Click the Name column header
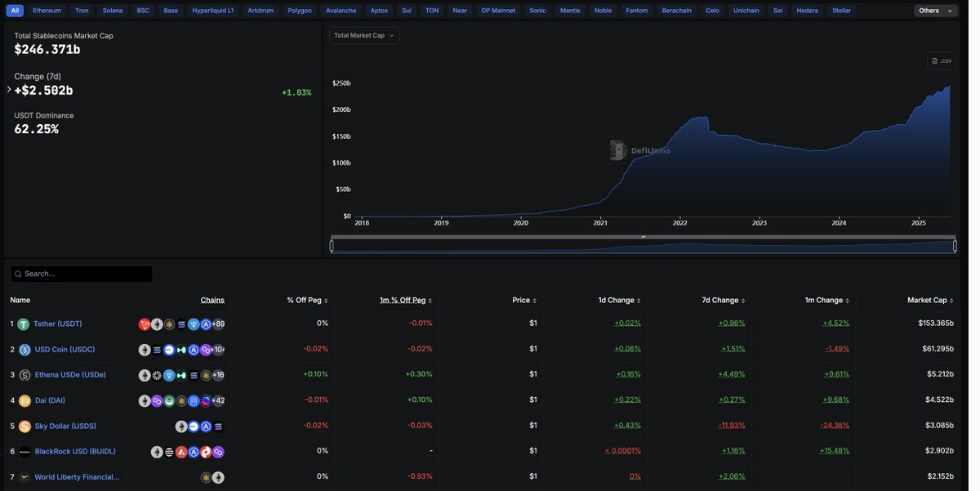Image resolution: width=980 pixels, height=491 pixels. 20,301
